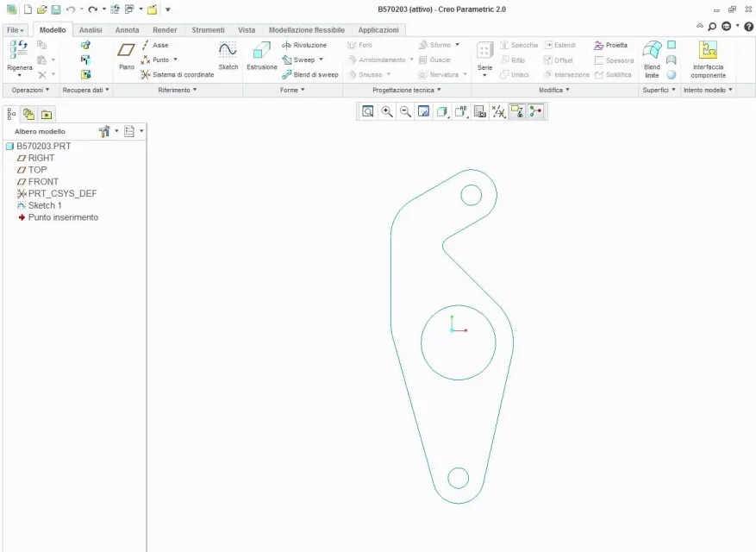This screenshot has height=552, width=756.
Task: Select Sketch 1 in the model tree
Action: 45,205
